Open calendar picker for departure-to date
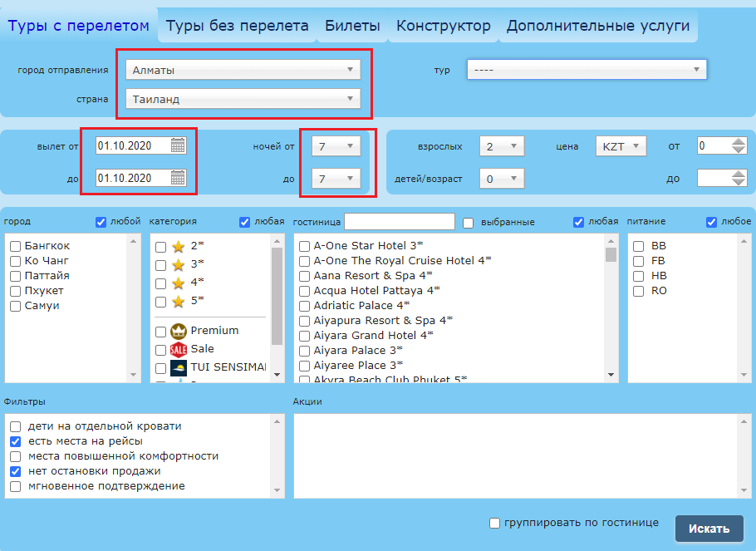Screen dimensions: 756x551 pos(178,177)
